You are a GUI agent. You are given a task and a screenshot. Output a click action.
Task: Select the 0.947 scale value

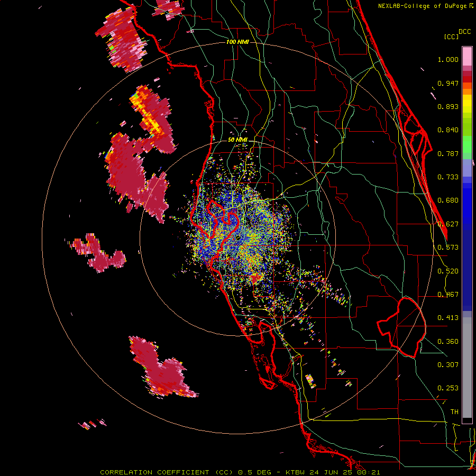[x=448, y=83]
